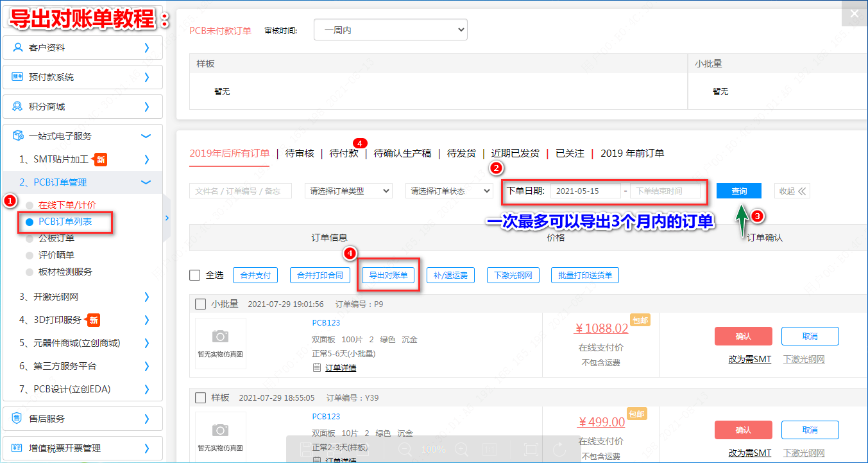Close the overlay with the X icon
Screen dimensions: 868x463
coord(854,13)
